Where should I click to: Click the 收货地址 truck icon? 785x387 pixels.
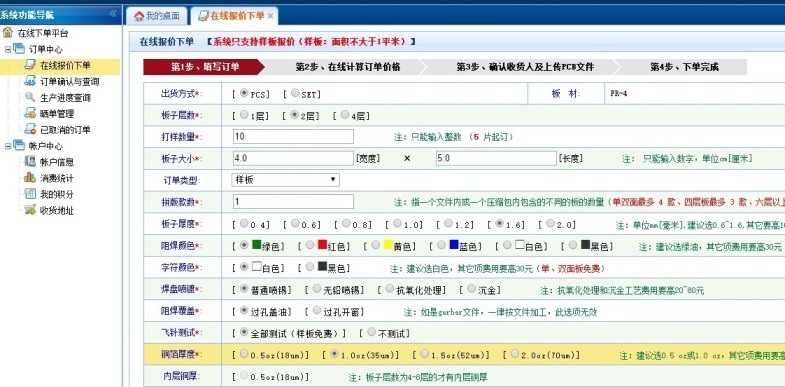coord(30,210)
